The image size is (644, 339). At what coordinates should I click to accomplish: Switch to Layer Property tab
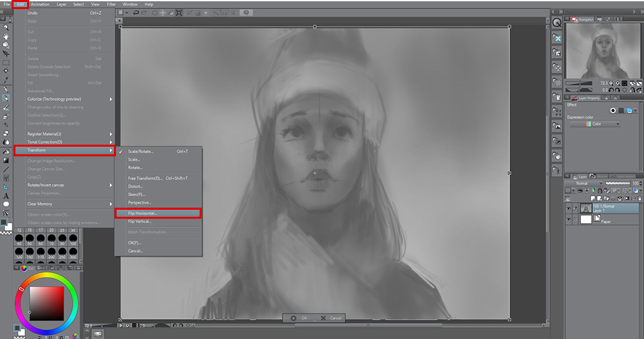tap(586, 98)
